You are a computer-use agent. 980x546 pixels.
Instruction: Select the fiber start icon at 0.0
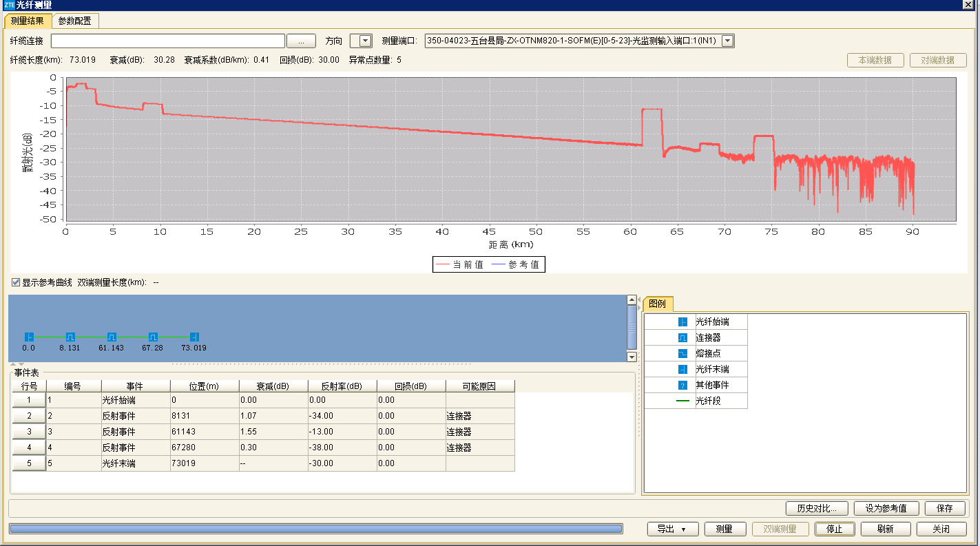tap(29, 337)
